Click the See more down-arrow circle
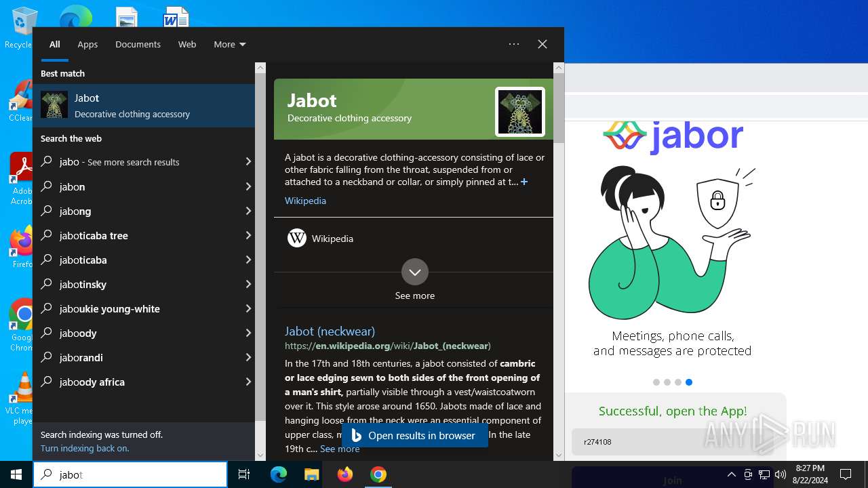 tap(415, 272)
